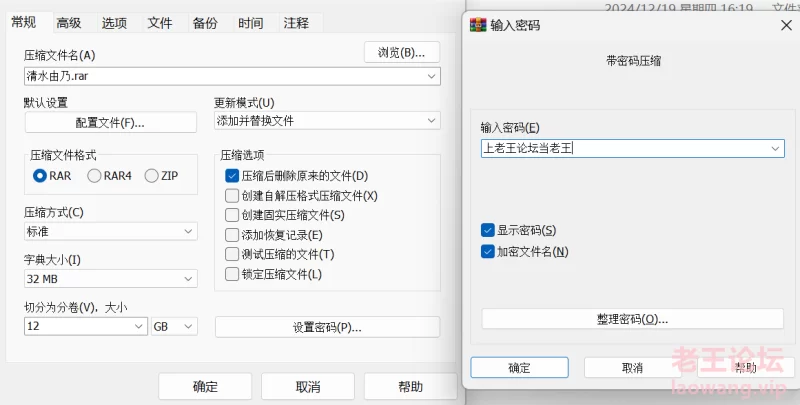Switch to the 备份 tab
The image size is (800, 405).
coord(205,23)
